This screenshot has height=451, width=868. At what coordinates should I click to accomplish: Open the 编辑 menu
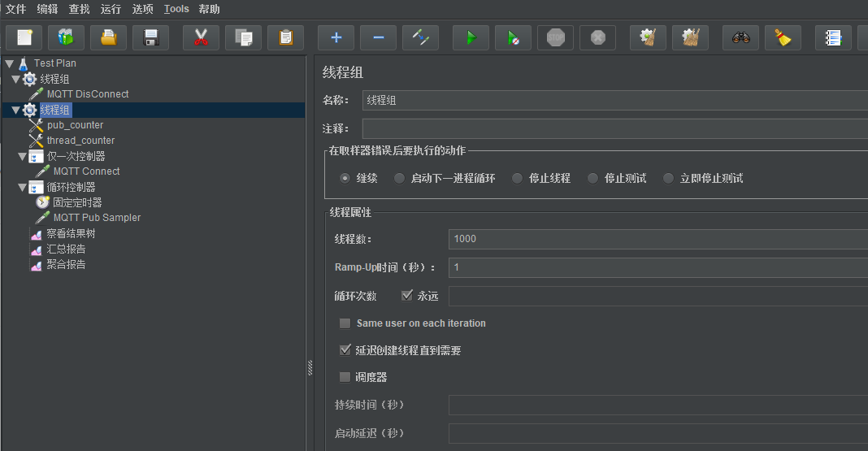click(x=48, y=9)
